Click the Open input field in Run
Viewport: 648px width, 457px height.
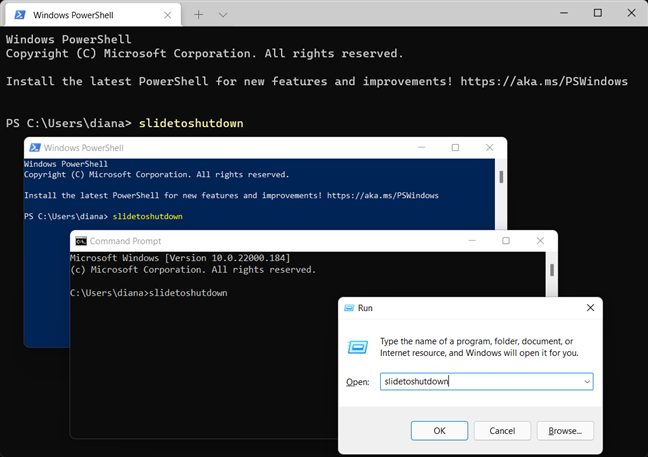[x=486, y=381]
